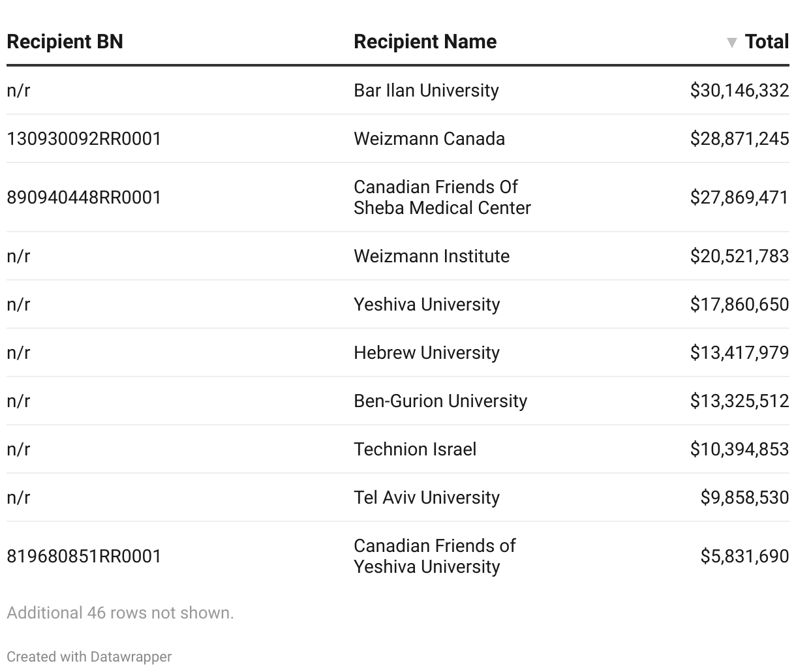
Task: Select business number 819680851RR0001
Action: [84, 556]
